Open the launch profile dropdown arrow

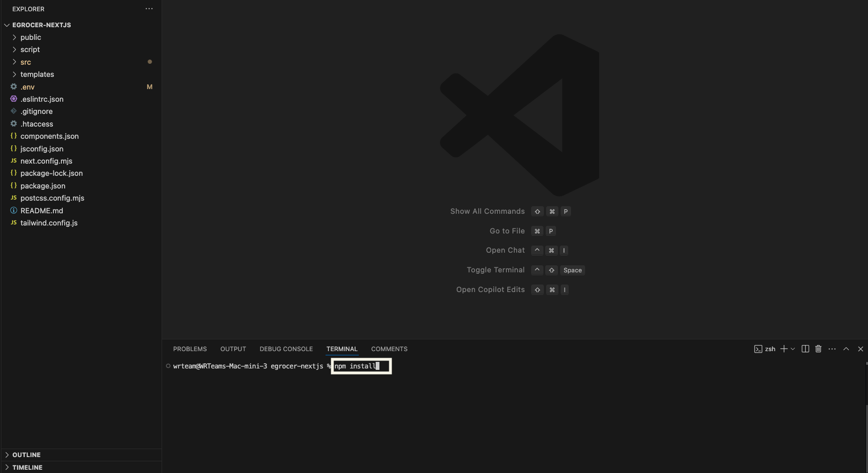click(793, 349)
